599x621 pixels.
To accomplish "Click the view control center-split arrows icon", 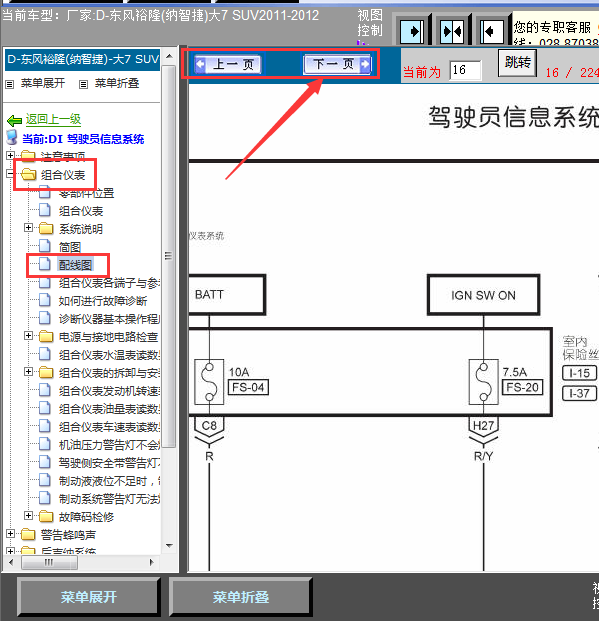I will 452,31.
